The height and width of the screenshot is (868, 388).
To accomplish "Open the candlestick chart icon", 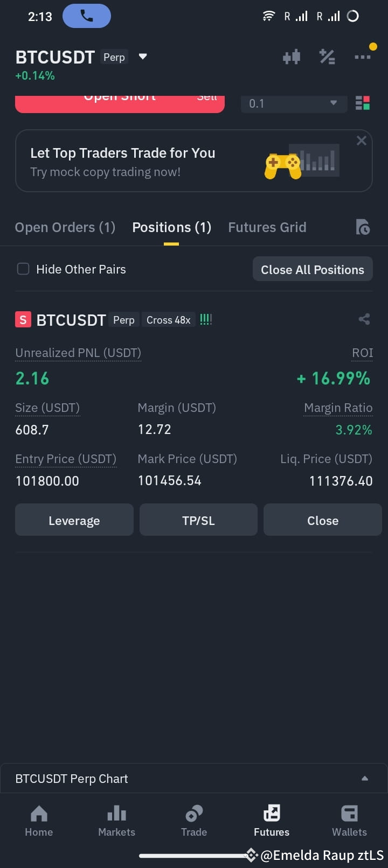I will 292,57.
